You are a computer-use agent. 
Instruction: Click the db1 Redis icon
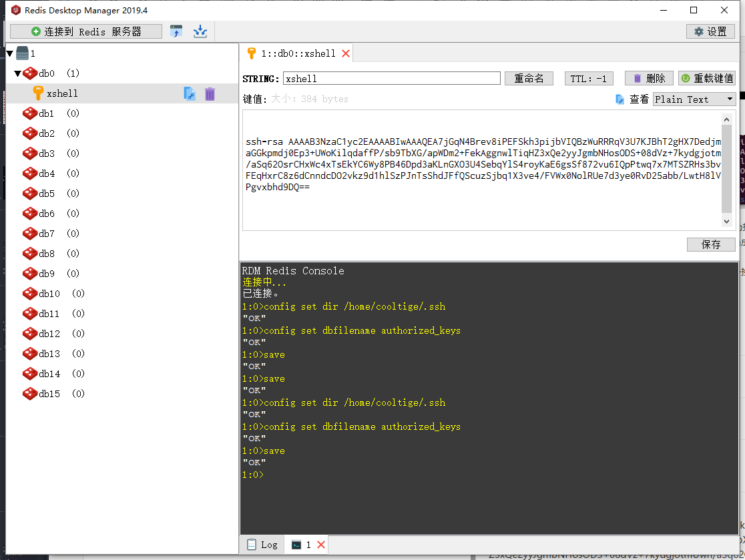tap(30, 113)
